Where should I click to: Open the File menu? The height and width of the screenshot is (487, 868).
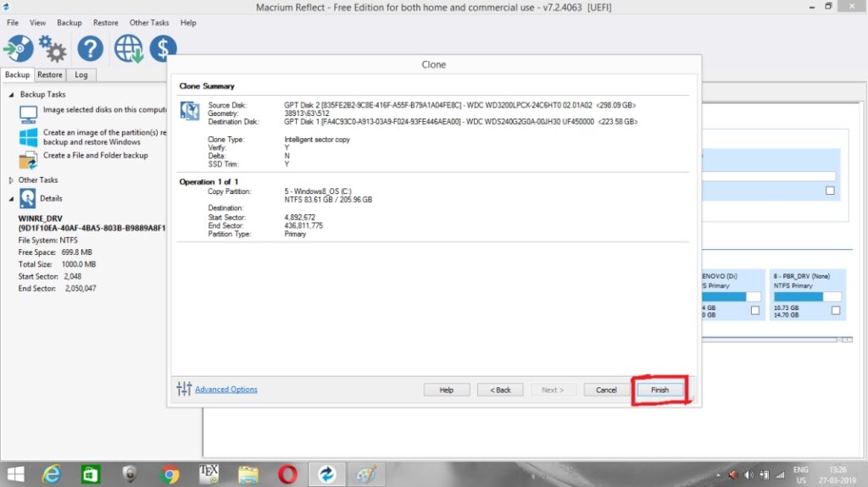[x=13, y=23]
